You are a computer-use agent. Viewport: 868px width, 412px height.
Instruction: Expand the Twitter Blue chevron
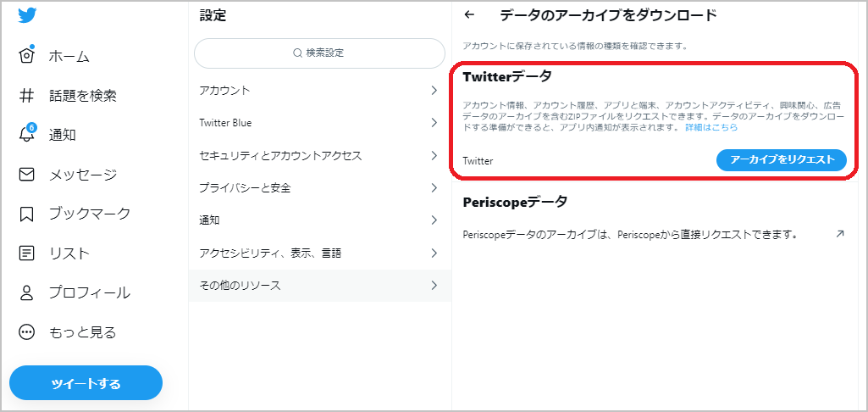click(x=434, y=123)
